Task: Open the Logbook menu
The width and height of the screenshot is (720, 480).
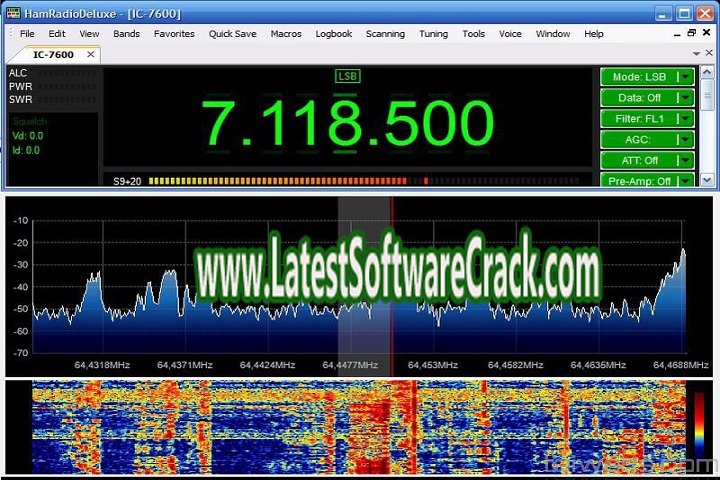Action: tap(333, 34)
